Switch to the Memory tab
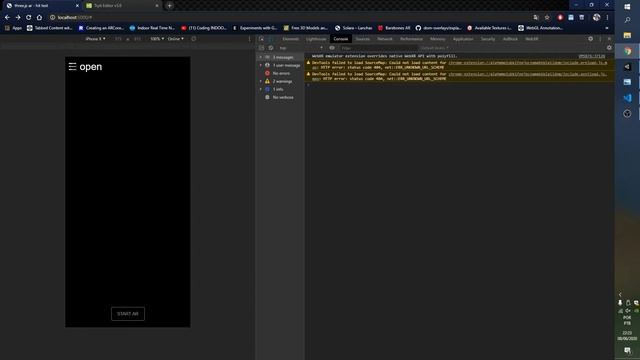Screen dimensions: 640x360 point(438,39)
